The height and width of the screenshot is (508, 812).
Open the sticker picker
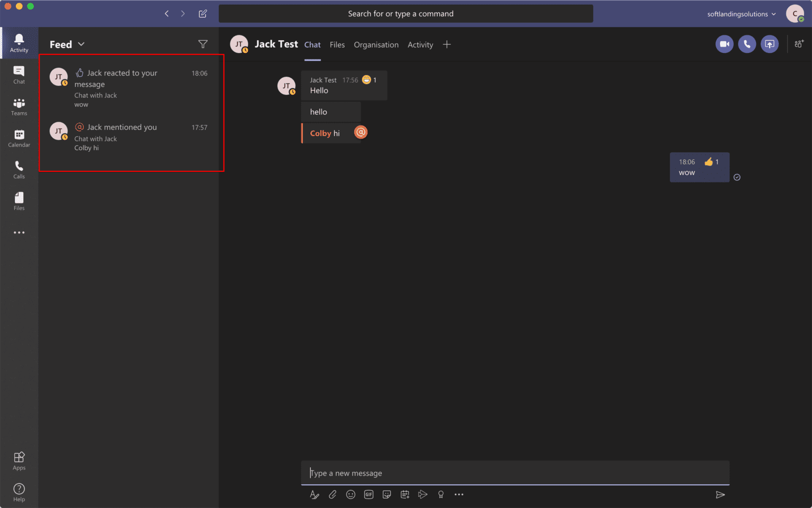386,494
